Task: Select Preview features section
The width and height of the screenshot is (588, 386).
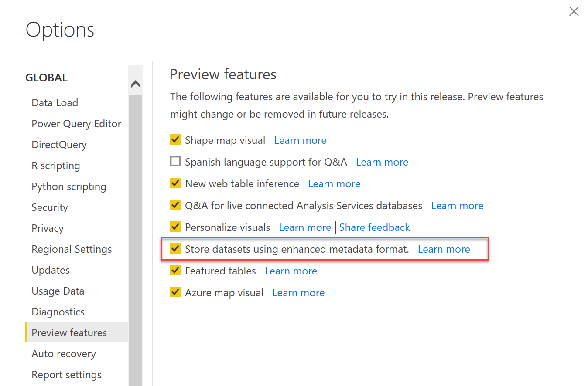Action: click(x=77, y=332)
